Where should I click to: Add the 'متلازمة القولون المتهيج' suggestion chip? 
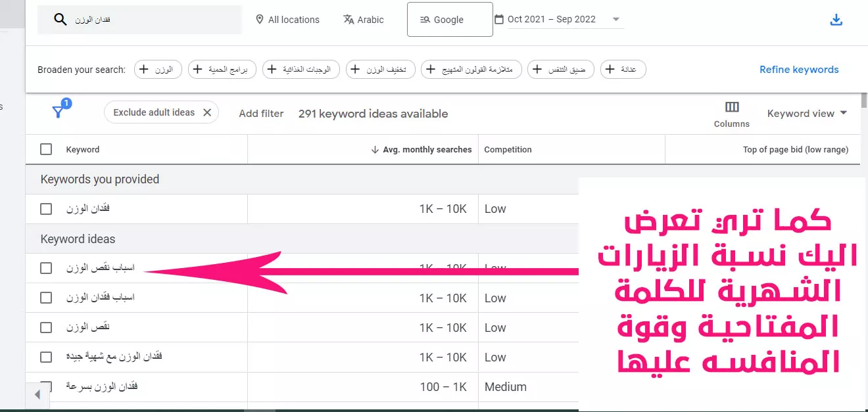(x=471, y=70)
